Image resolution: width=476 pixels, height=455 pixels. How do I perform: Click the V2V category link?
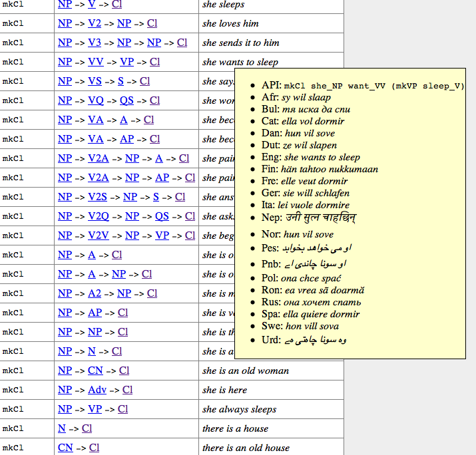coord(99,235)
